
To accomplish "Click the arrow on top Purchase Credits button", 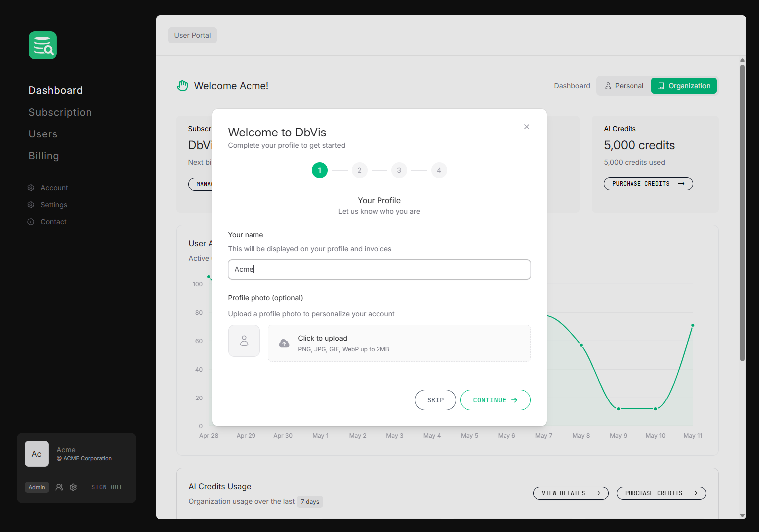I will pos(681,184).
